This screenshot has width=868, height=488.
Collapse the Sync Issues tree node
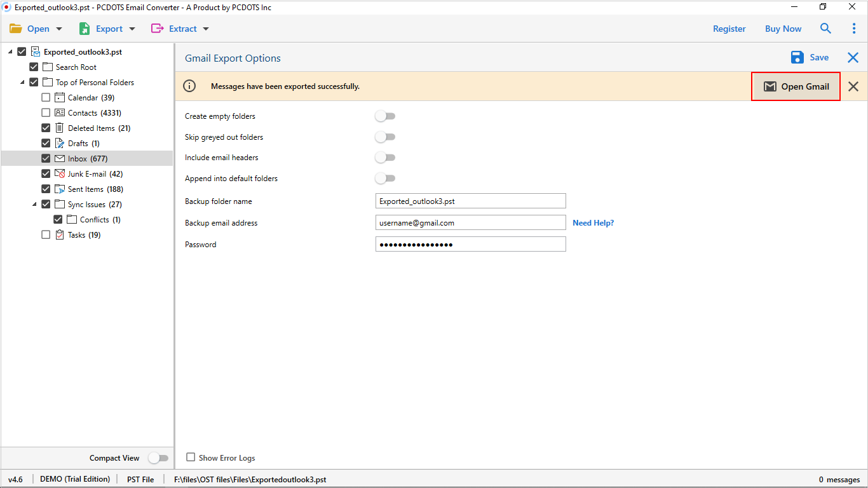pos(34,205)
